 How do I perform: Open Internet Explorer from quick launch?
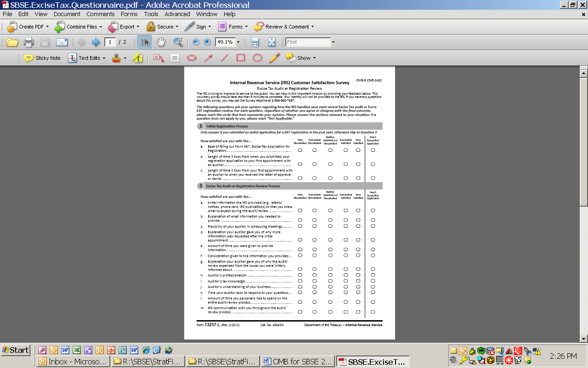tap(146, 350)
